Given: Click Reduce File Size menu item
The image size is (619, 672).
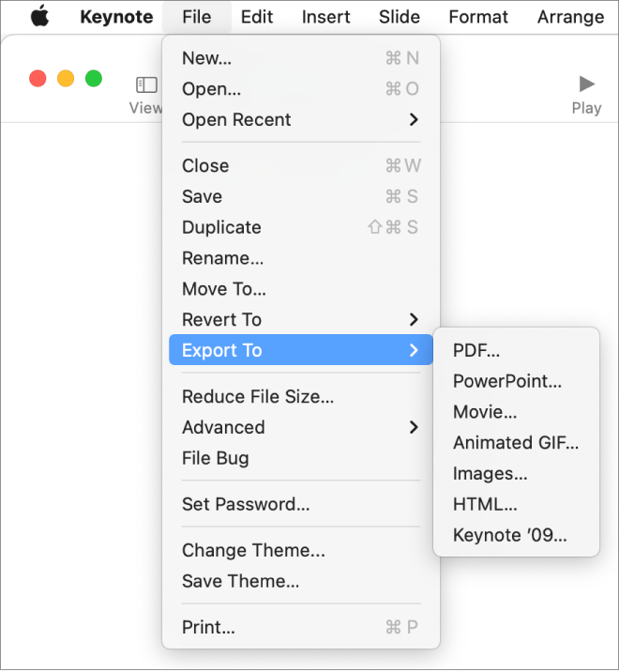Looking at the screenshot, I should (258, 396).
